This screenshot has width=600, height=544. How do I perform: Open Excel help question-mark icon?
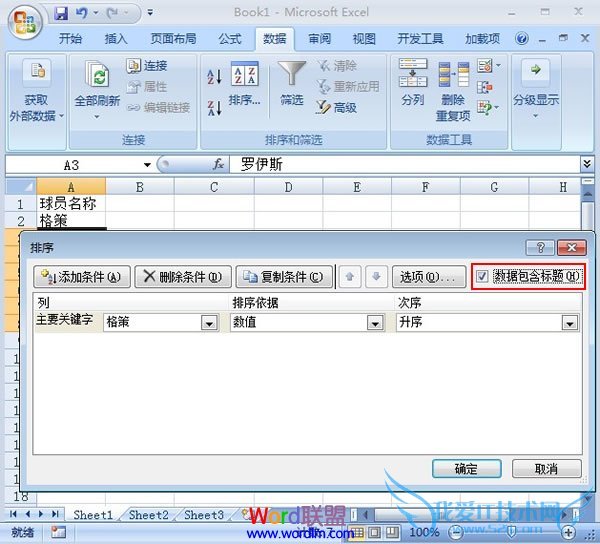point(522,39)
